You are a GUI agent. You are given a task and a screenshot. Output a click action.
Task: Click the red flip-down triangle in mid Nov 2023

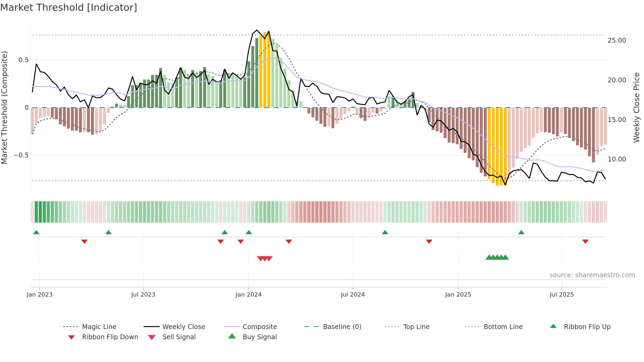tap(221, 242)
